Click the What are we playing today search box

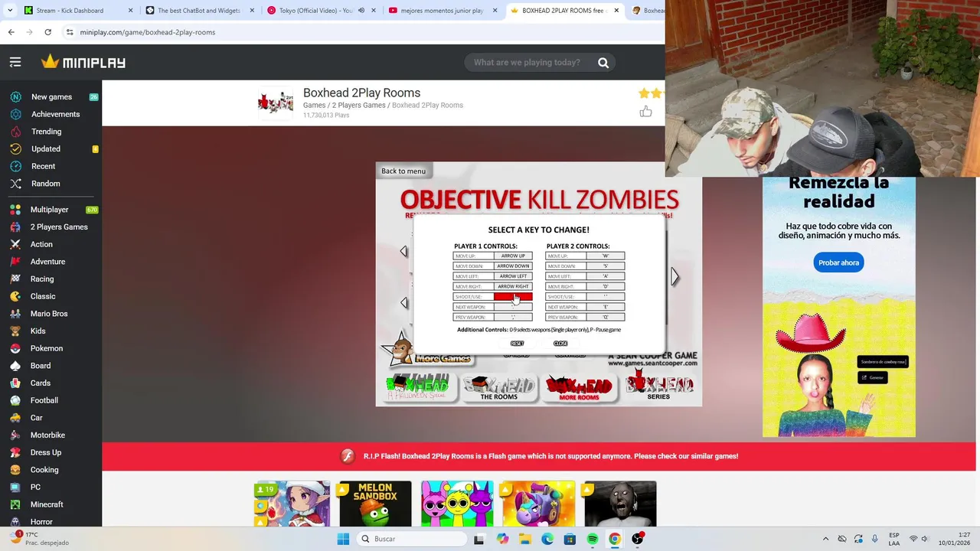(x=527, y=63)
